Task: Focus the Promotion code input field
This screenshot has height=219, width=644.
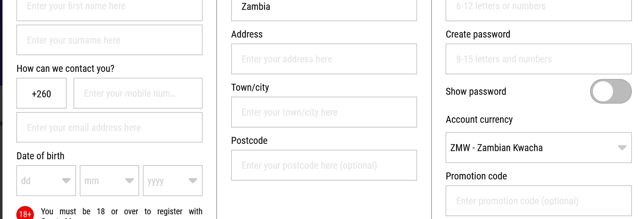Action: point(538,201)
